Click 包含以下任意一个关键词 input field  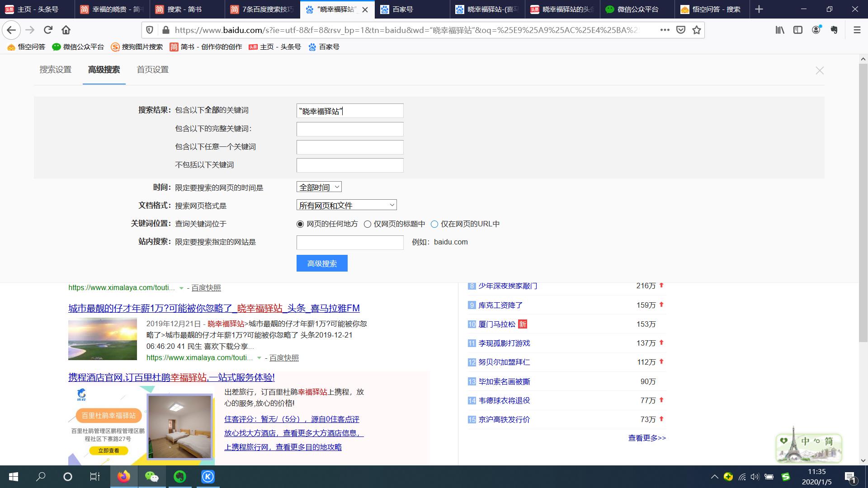point(350,147)
